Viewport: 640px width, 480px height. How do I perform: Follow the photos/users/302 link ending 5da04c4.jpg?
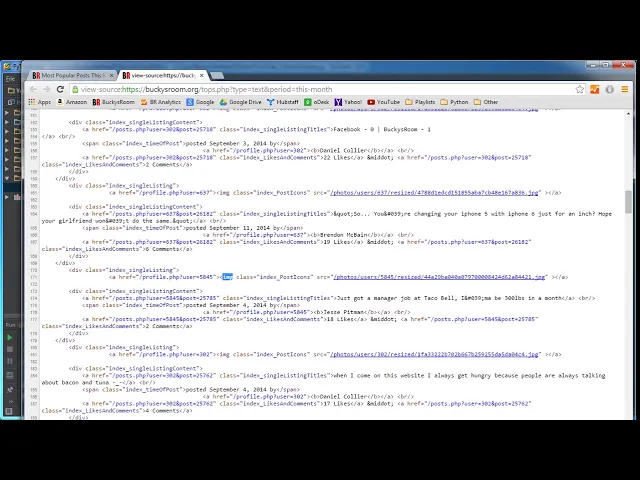pos(434,354)
